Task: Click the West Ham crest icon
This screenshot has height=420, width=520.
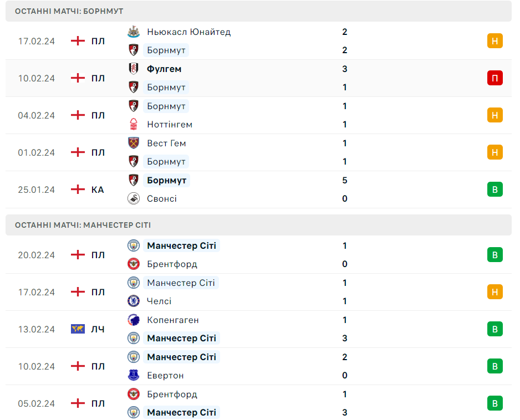Action: [x=133, y=143]
